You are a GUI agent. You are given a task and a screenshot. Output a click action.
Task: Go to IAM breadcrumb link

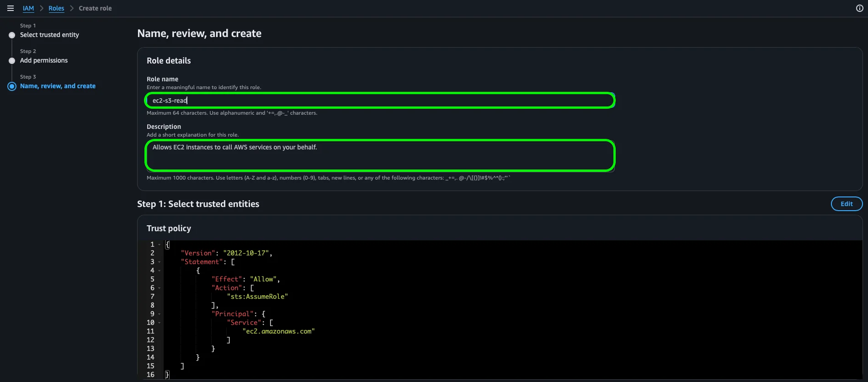click(x=28, y=8)
